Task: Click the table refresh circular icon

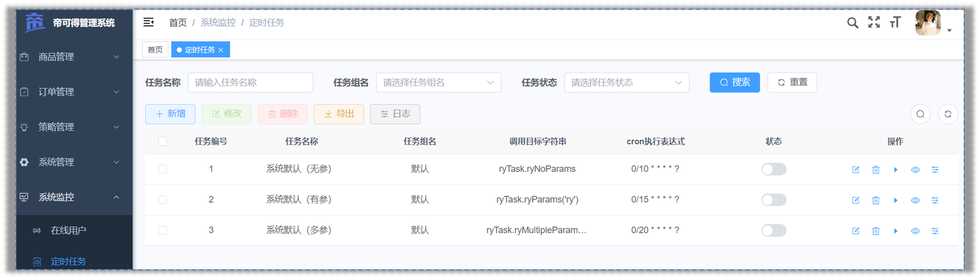Action: point(947,114)
